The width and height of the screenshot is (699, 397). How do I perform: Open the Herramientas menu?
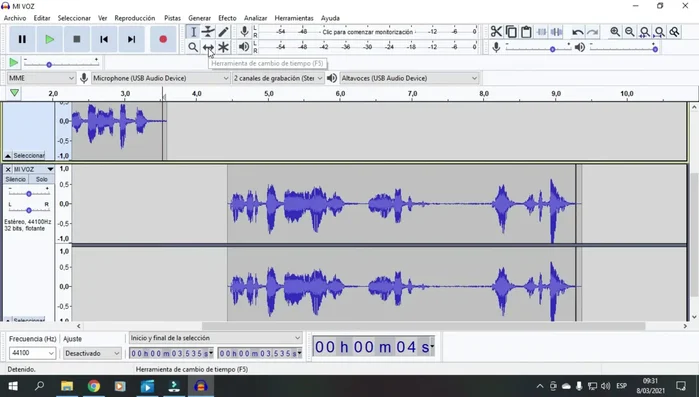(x=294, y=18)
